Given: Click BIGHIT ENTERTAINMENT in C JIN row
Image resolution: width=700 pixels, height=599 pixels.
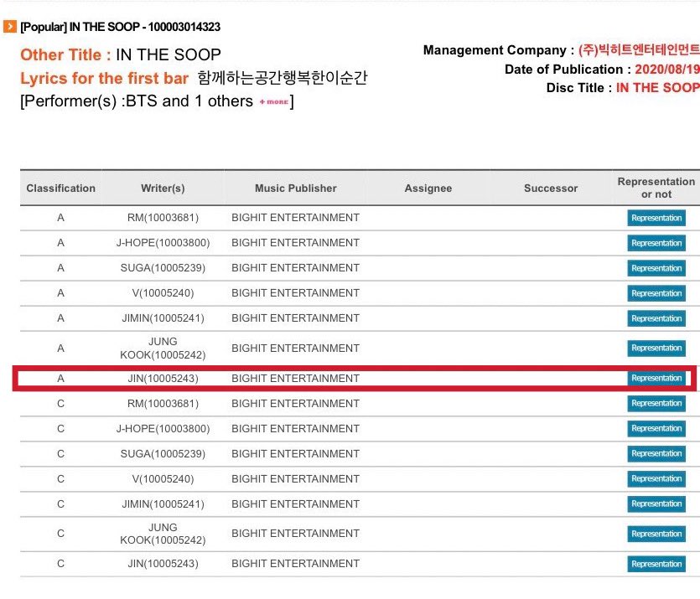Looking at the screenshot, I should (296, 563).
